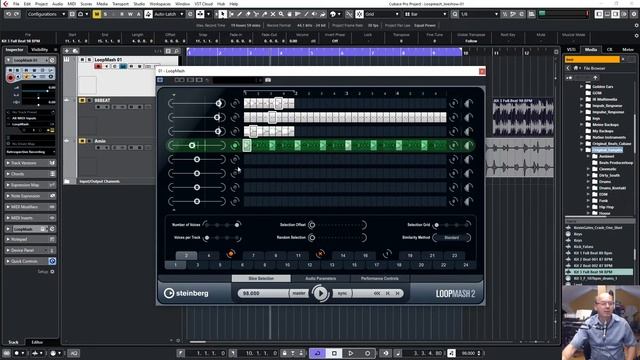The image size is (640, 360).
Task: Toggle the sync button in LoopMash
Action: pyautogui.click(x=342, y=293)
